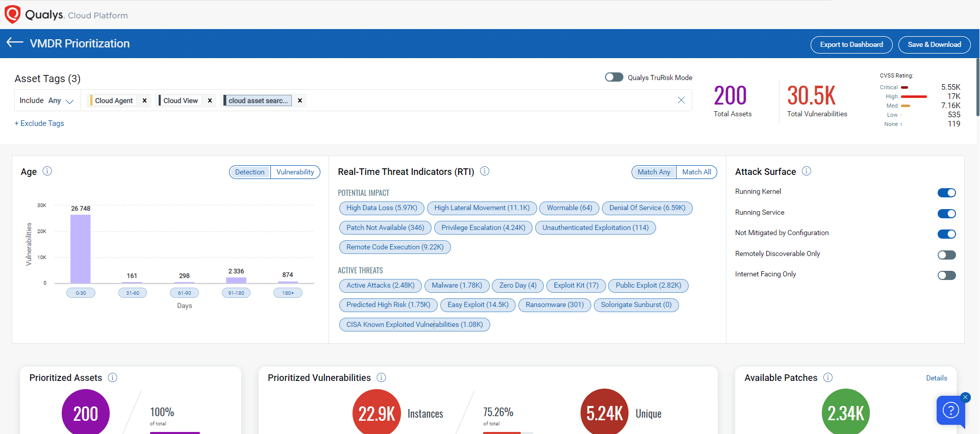Open the help chat widget
The width and height of the screenshot is (980, 434).
coord(951,410)
